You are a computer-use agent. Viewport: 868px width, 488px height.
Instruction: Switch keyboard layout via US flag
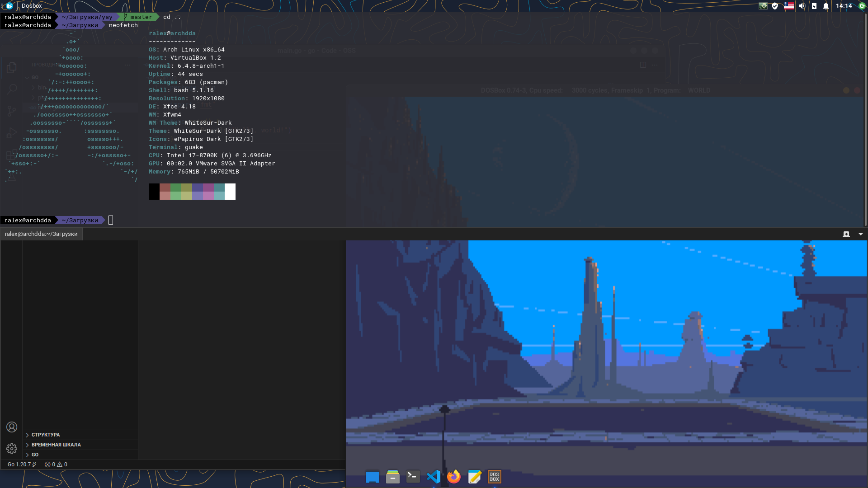pyautogui.click(x=788, y=6)
